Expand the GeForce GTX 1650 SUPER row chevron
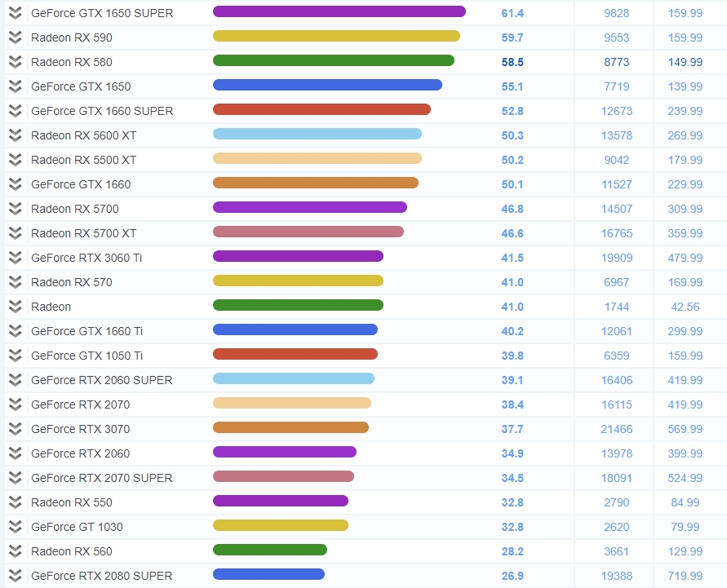Viewport: 727px width, 588px height. [16, 13]
